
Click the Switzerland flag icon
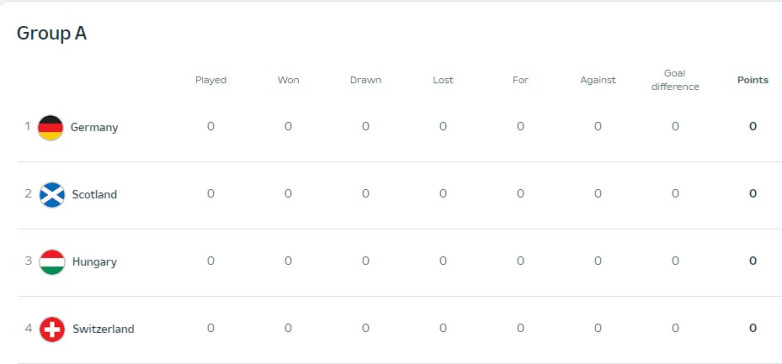(52, 329)
